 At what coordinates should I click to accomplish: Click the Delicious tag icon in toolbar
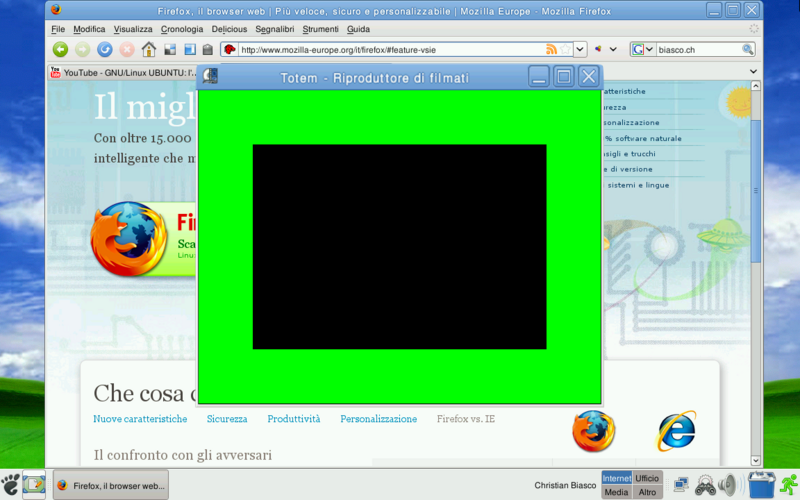pyautogui.click(x=598, y=49)
